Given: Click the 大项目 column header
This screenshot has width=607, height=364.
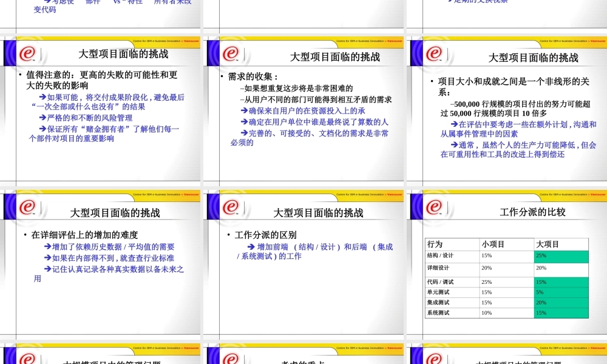Looking at the screenshot, I should [561, 244].
